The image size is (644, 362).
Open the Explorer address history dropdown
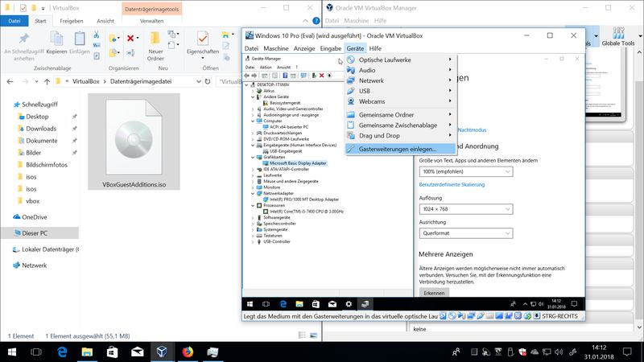(198, 81)
